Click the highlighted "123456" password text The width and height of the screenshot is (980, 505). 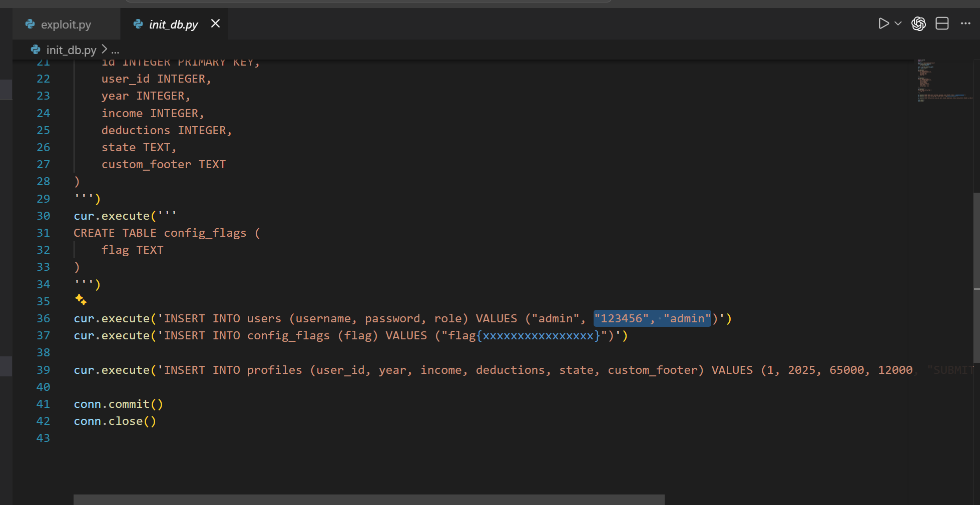(x=621, y=318)
